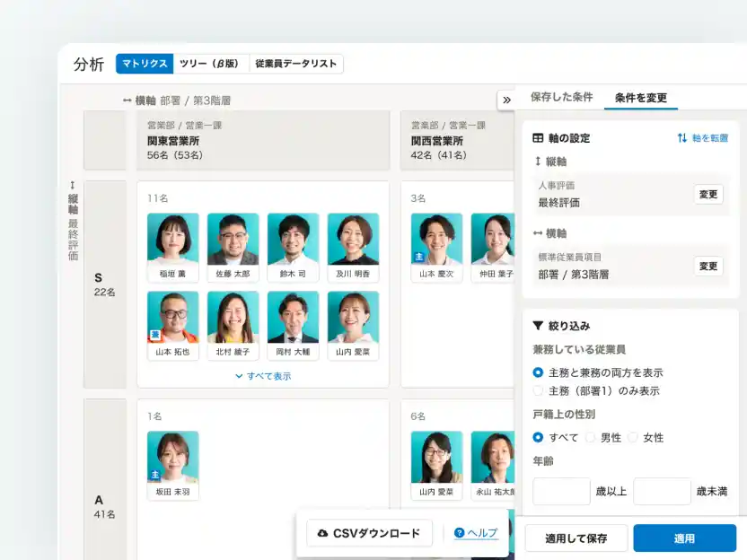Expand すべて表示 to show all employees
The height and width of the screenshot is (560, 747).
point(268,376)
